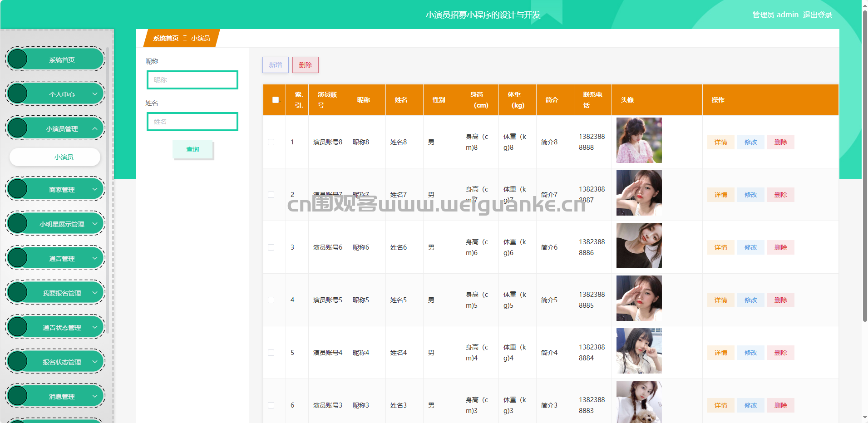Expand the 小明星展示管理 sidebar menu

coord(55,224)
